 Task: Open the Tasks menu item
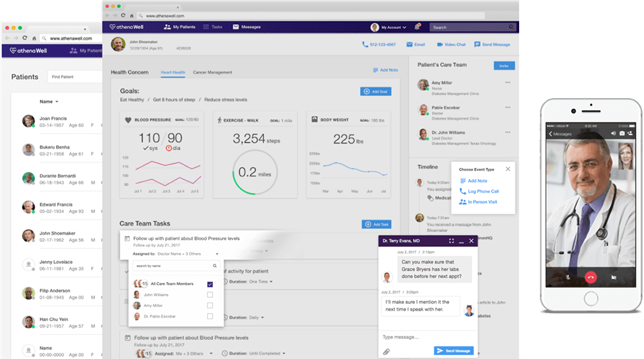coord(213,27)
